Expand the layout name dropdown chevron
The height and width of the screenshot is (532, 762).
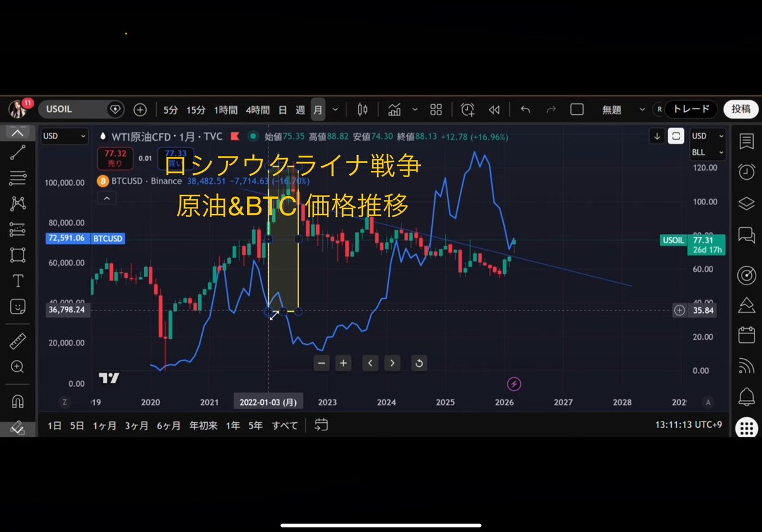tap(642, 109)
